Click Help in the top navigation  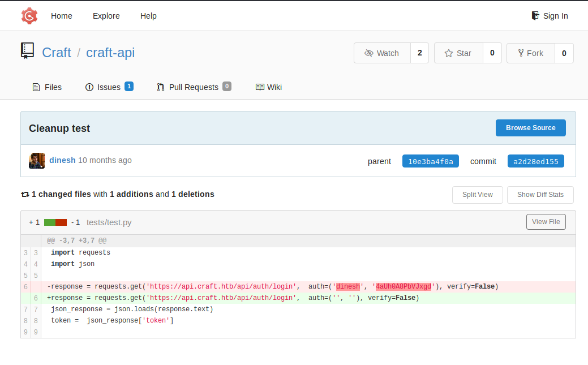coord(148,16)
